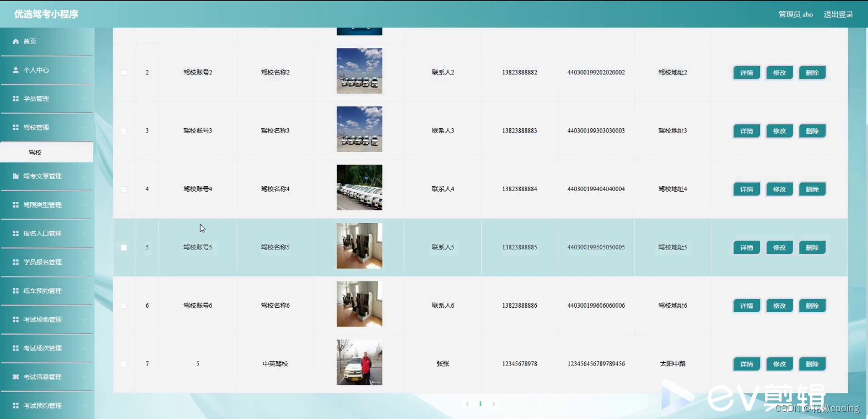The image size is (868, 419).
Task: Expand the 个人中心 menu chevron
Action: tap(85, 70)
